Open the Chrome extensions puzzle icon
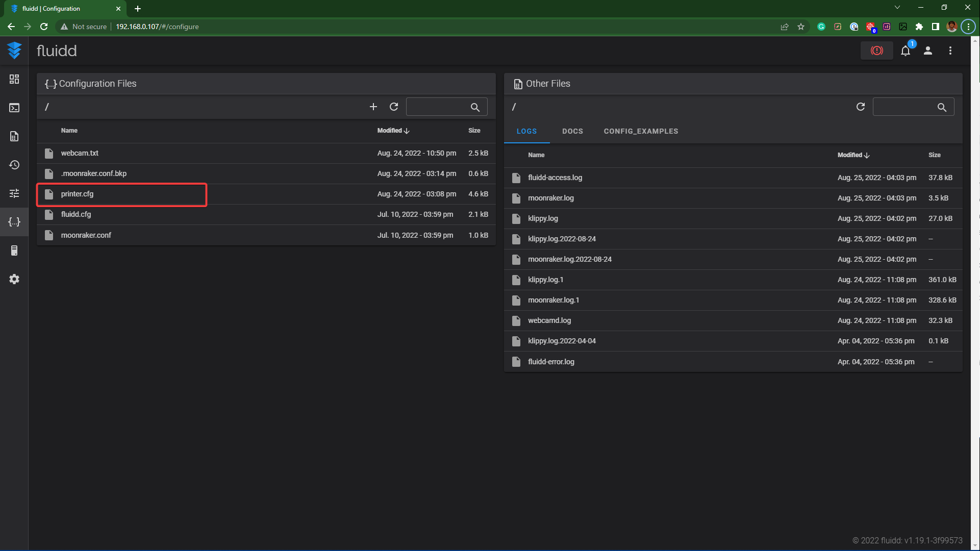The image size is (980, 551). click(x=919, y=27)
